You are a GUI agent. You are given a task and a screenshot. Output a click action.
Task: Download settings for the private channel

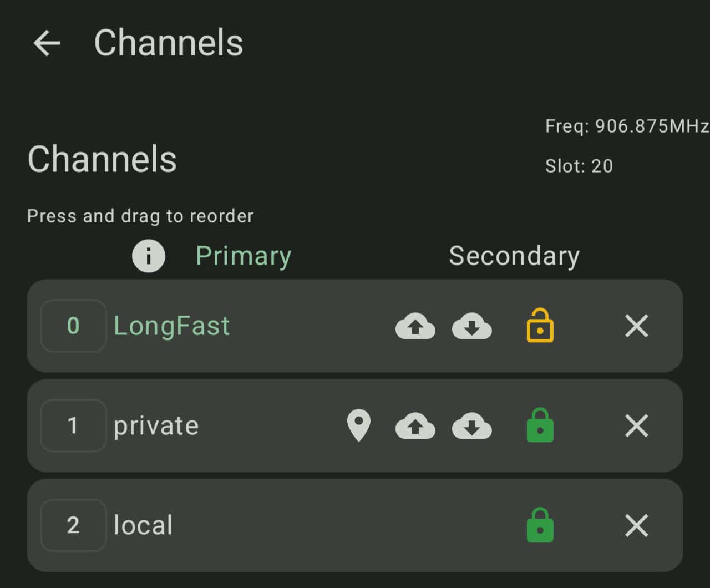click(472, 427)
